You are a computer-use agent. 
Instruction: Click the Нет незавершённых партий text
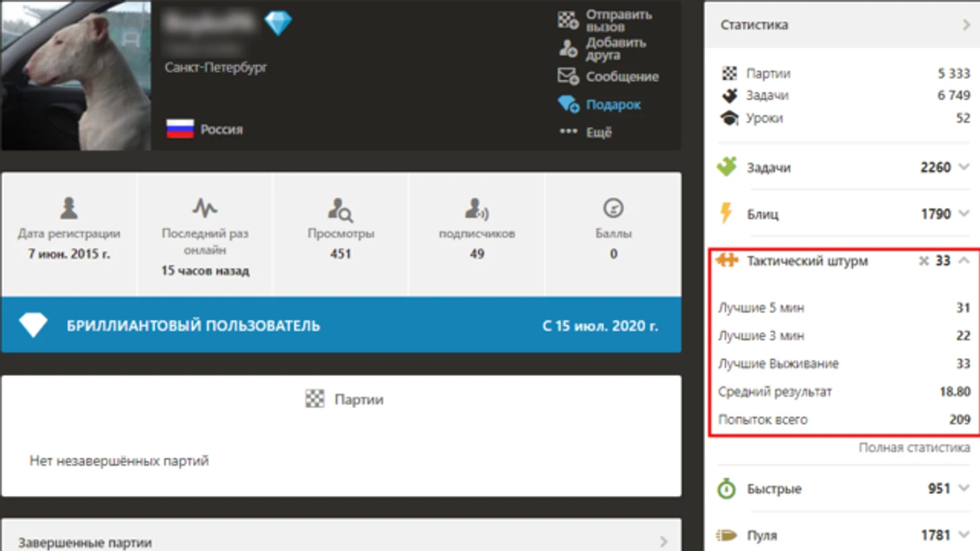(x=119, y=460)
